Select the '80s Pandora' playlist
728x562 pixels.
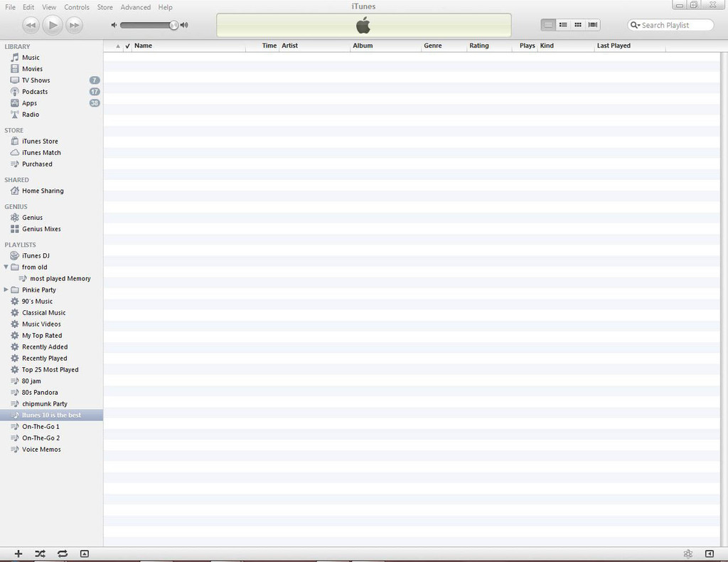[x=51, y=393]
